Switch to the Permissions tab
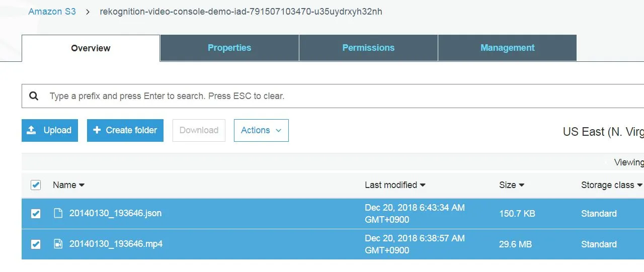644x272 pixels. [368, 48]
